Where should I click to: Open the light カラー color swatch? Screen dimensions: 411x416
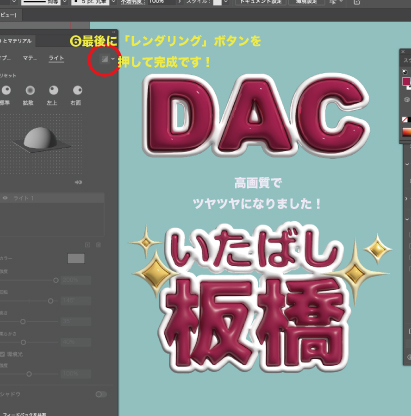pos(76,258)
